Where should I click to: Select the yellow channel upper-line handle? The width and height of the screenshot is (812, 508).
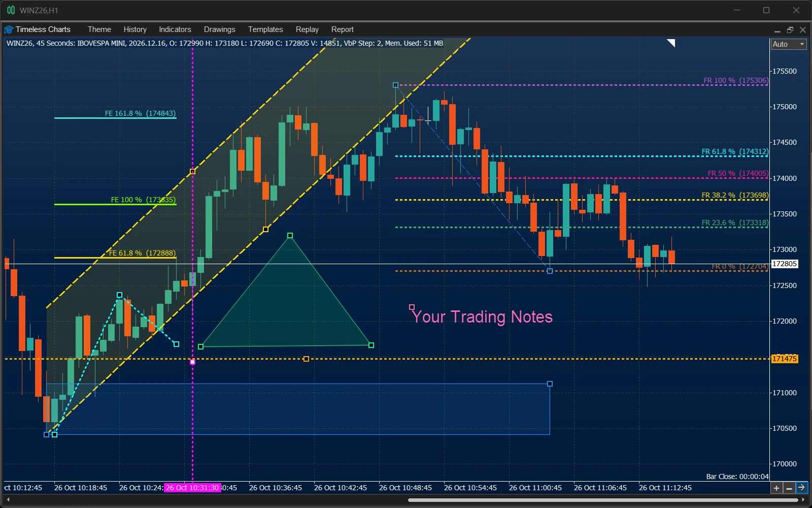[192, 172]
